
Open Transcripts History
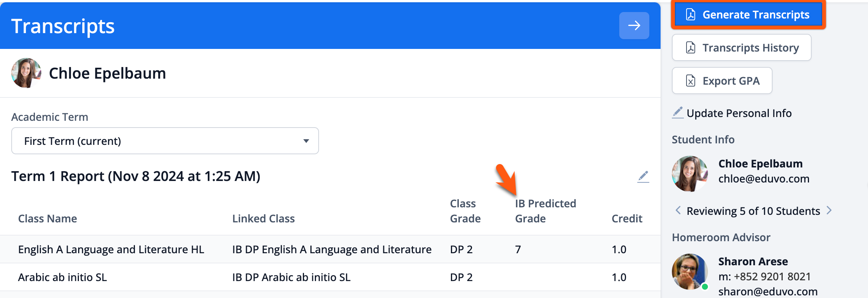[x=741, y=48]
